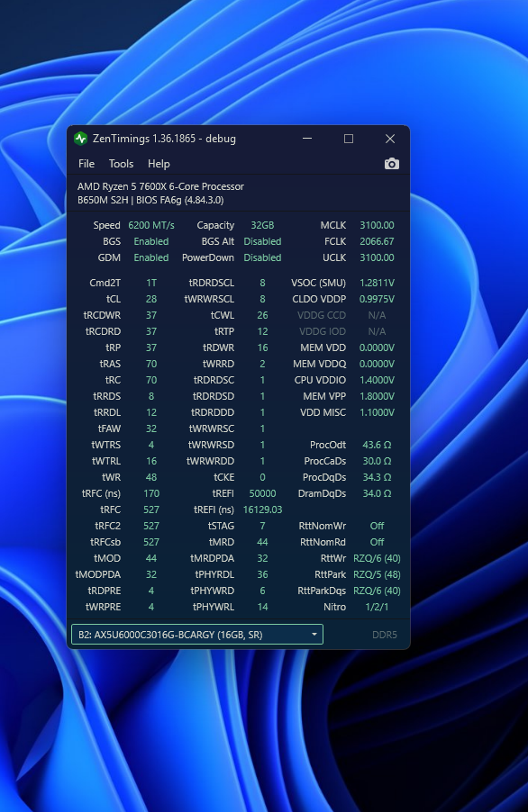
Task: Take a screenshot with the camera icon
Action: 392,164
